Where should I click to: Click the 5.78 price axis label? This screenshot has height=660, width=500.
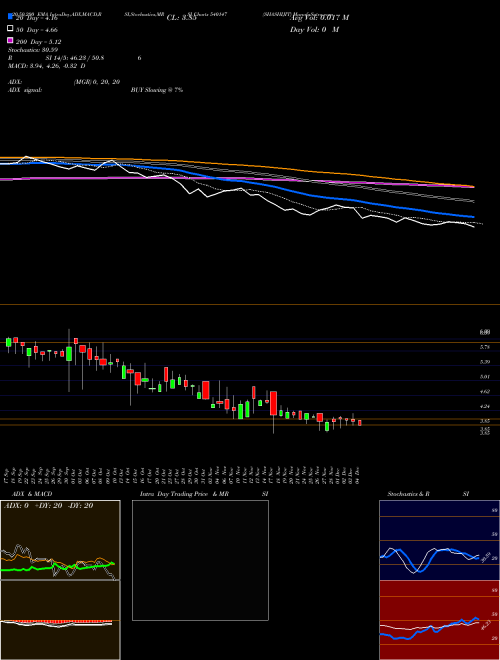point(484,347)
